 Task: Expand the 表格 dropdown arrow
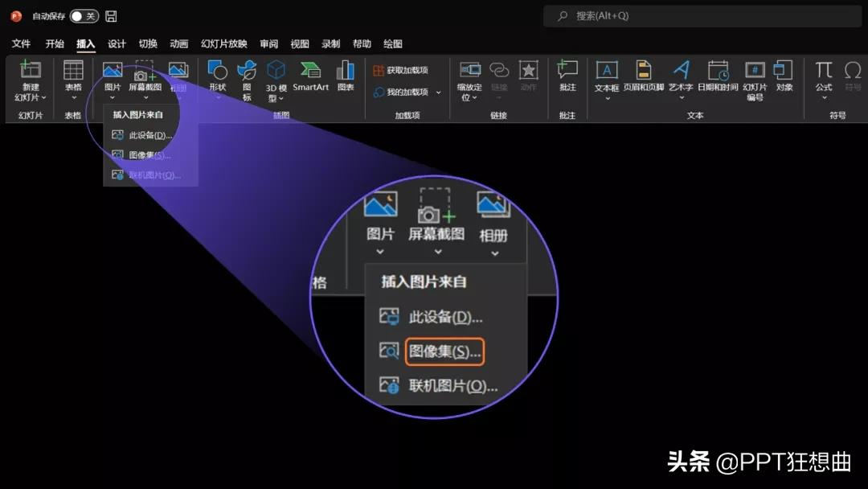(74, 97)
